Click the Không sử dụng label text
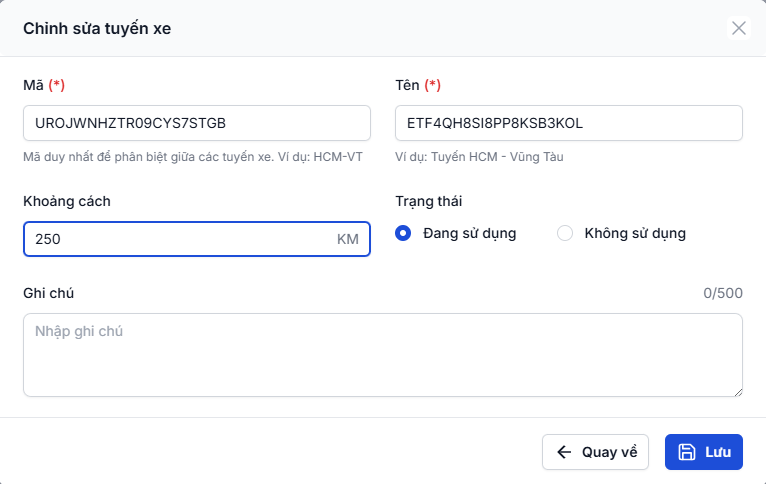 [635, 233]
